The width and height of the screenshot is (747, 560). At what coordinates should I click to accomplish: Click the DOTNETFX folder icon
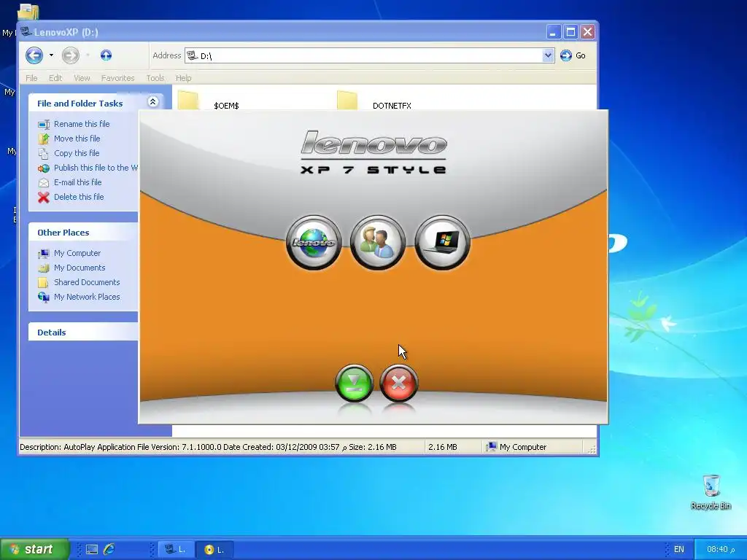tap(347, 100)
